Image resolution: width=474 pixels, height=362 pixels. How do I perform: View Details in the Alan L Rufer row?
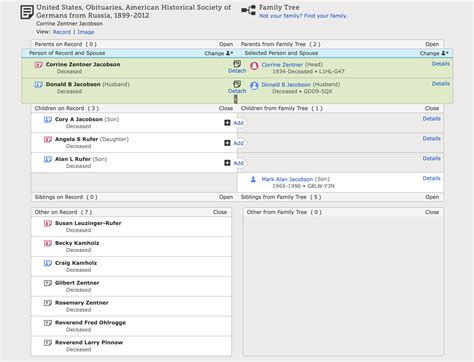[432, 158]
